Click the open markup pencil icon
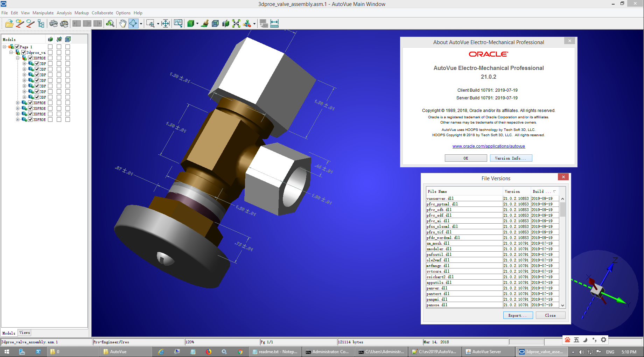The width and height of the screenshot is (644, 357). [x=30, y=23]
